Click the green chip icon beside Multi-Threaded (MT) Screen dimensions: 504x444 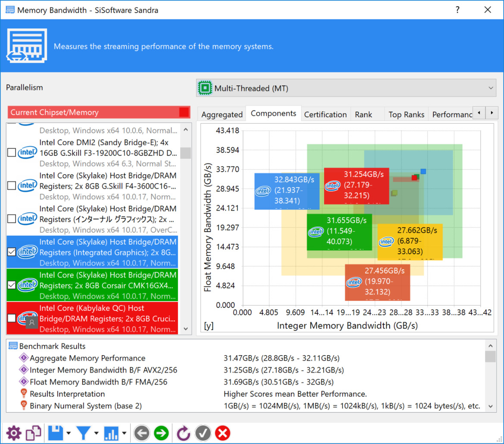[205, 88]
